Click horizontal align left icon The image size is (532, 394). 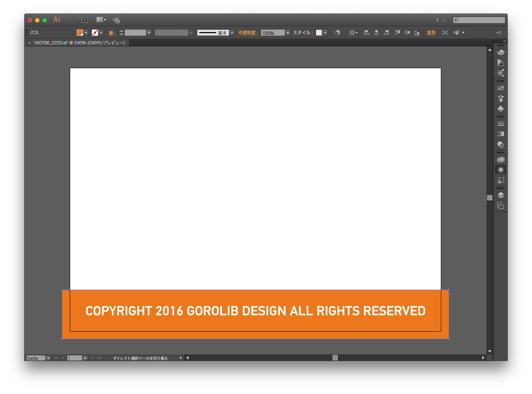(x=367, y=32)
